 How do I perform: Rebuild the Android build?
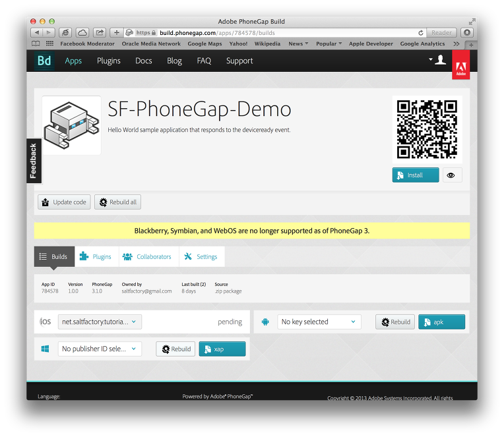coord(395,322)
